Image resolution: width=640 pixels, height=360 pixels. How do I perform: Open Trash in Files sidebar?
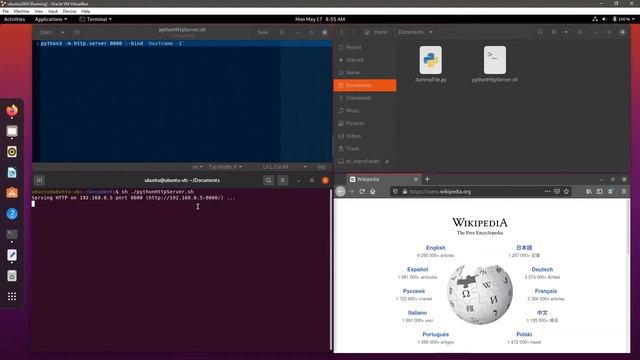click(365, 149)
